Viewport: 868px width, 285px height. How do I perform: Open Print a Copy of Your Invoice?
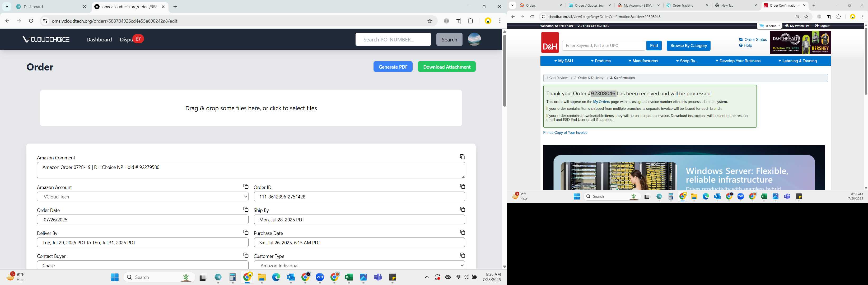[565, 132]
